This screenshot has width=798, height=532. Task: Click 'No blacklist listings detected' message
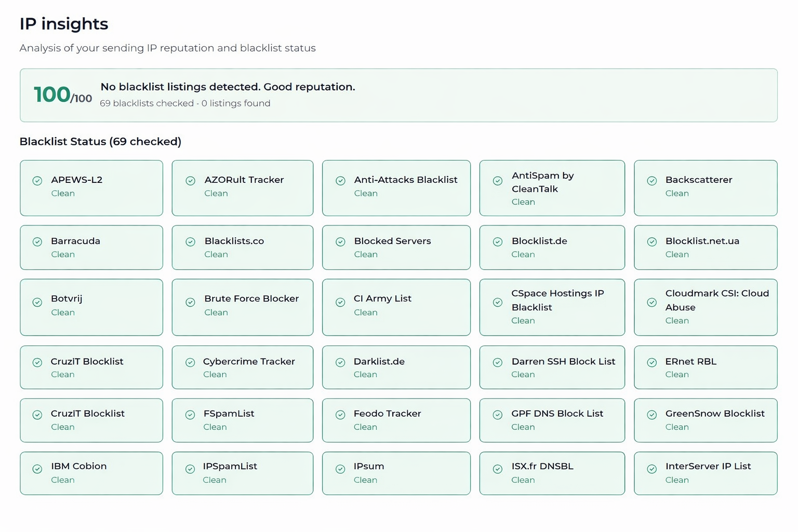tap(228, 87)
